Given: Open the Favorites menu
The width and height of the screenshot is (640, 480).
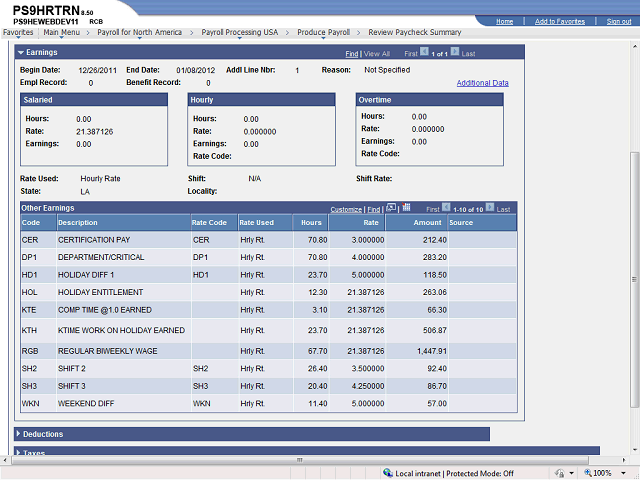Looking at the screenshot, I should 18,32.
